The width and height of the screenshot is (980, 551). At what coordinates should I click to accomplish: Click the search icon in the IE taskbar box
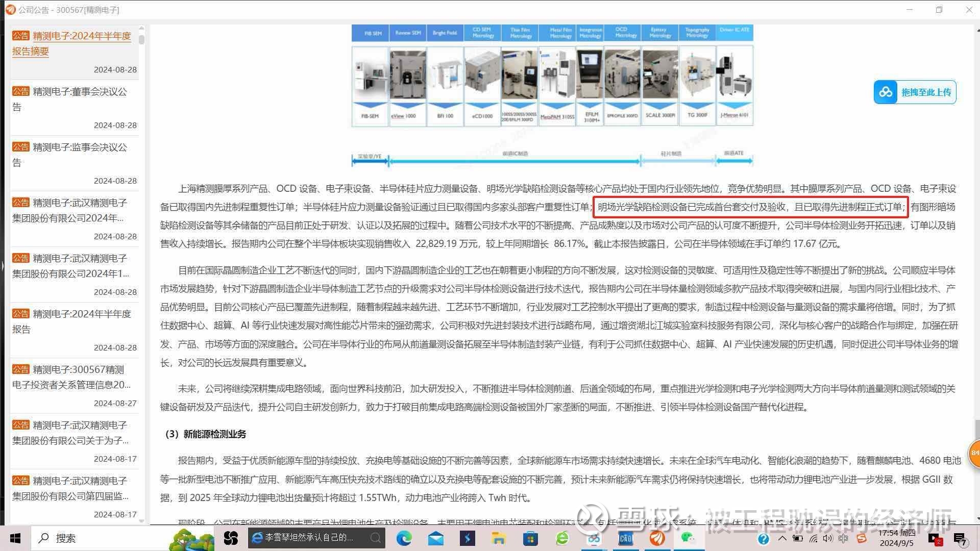[x=376, y=538]
